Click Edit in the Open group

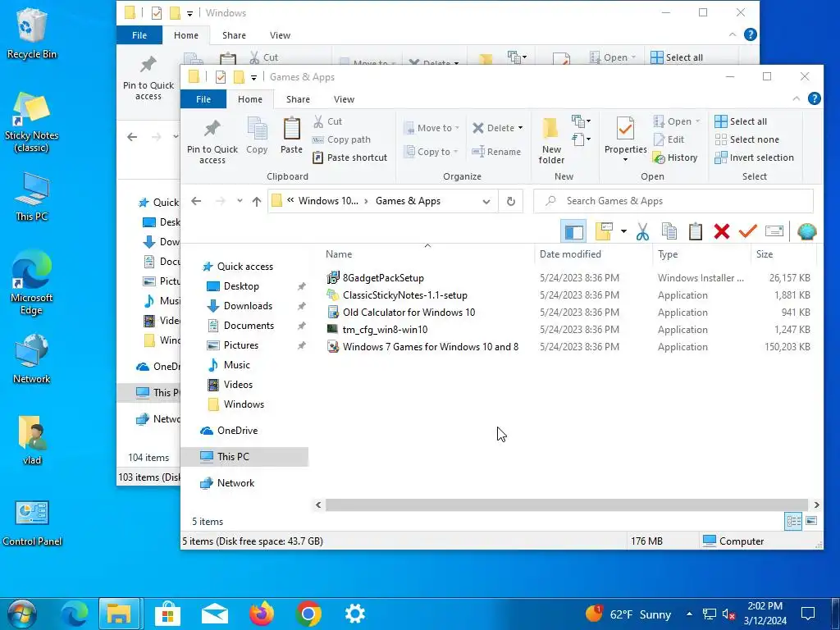point(669,139)
